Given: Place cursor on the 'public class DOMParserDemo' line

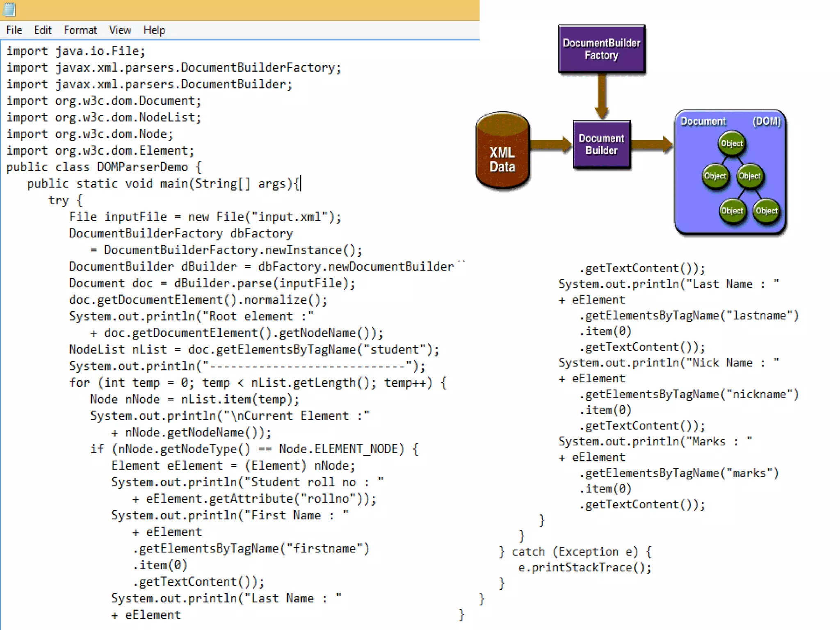Looking at the screenshot, I should pos(103,167).
